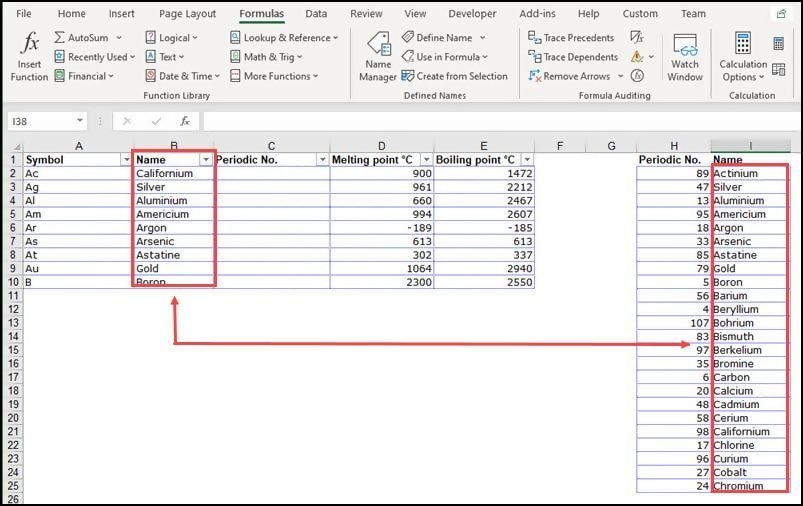Switch to the Data tab
803x506 pixels.
(x=316, y=14)
